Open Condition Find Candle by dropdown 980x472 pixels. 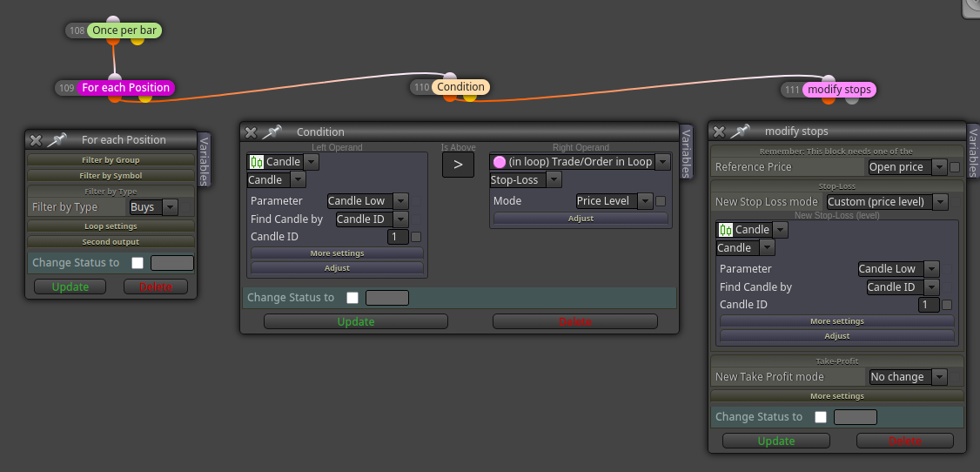pos(372,219)
